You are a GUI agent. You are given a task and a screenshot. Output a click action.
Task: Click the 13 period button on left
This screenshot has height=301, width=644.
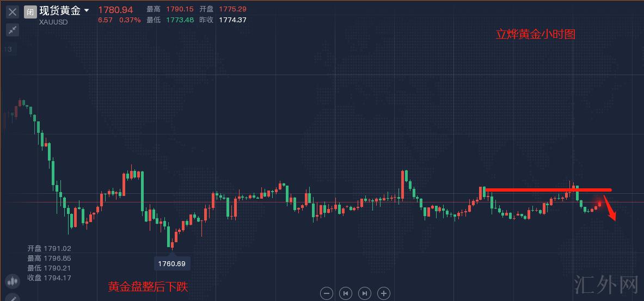point(8,50)
